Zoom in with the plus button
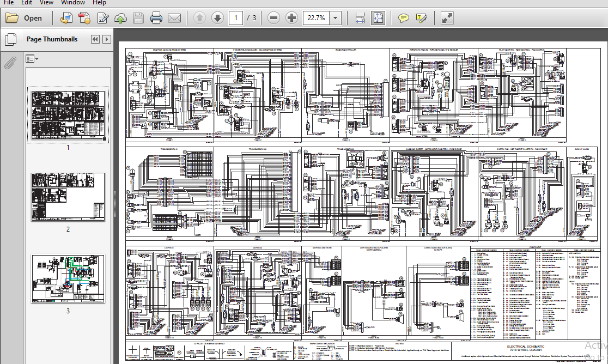This screenshot has height=364, width=608. 291,18
